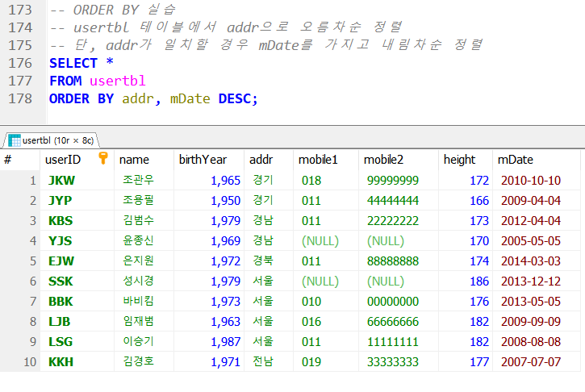Click line number 176 in editor gutter
The height and width of the screenshot is (392, 585).
(20, 63)
